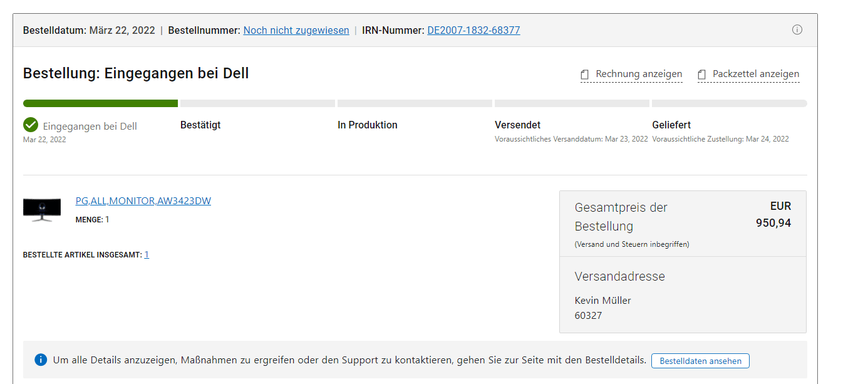Click the Versandadresse heading
Image resolution: width=868 pixels, height=384 pixels.
620,276
